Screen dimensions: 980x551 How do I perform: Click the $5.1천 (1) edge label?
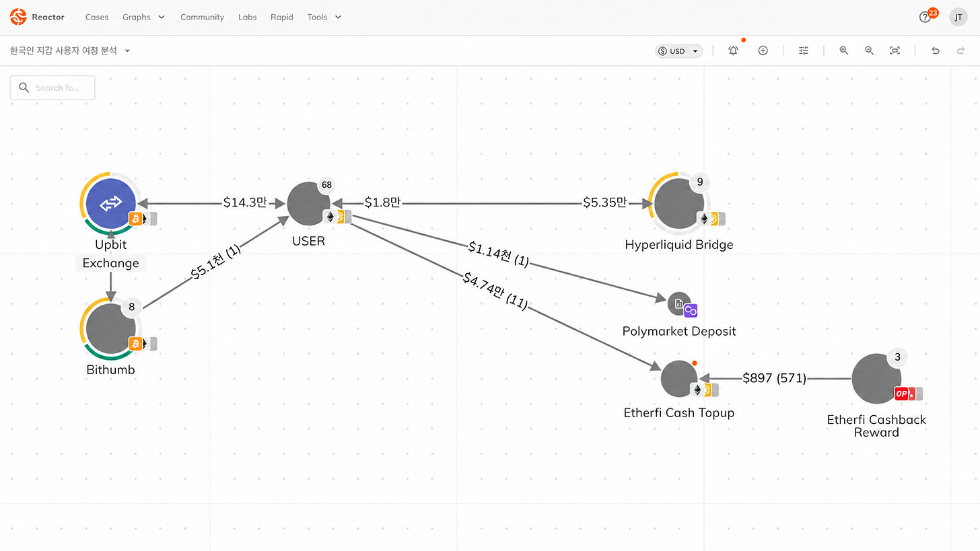coord(215,261)
